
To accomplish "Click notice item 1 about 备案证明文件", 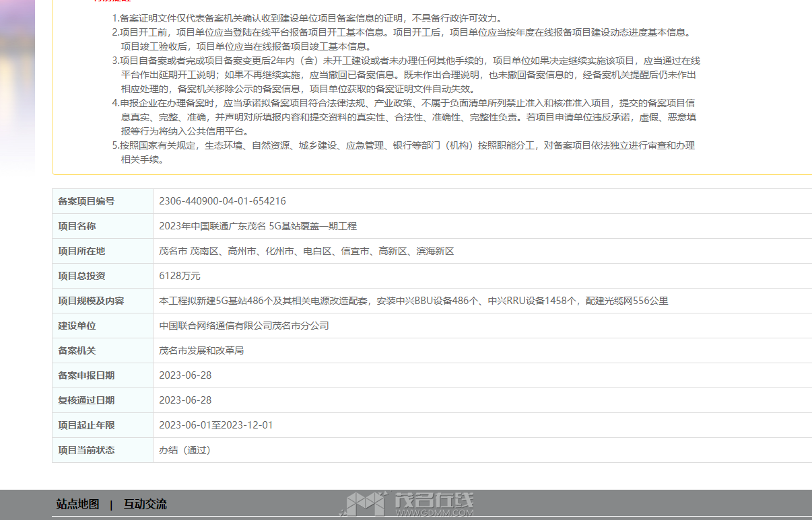I will (x=306, y=18).
